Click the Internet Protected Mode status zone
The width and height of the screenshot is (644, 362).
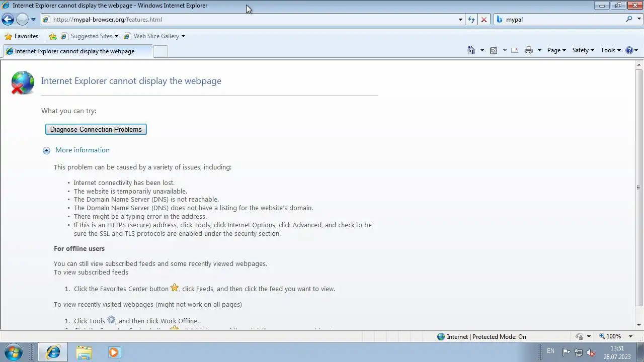tap(481, 336)
